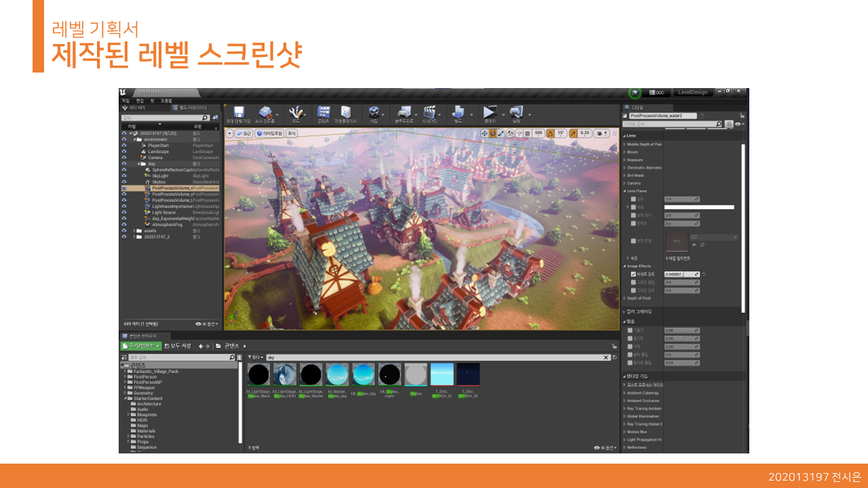Viewport: 868px width, 488px height.
Task: Click the World Outliner search field
Action: (165, 117)
